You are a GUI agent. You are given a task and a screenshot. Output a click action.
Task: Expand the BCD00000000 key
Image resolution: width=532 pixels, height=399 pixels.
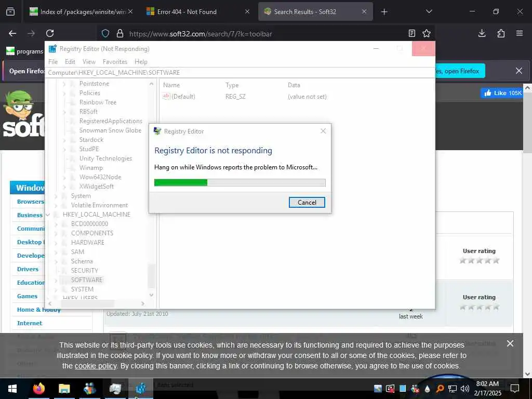point(56,224)
